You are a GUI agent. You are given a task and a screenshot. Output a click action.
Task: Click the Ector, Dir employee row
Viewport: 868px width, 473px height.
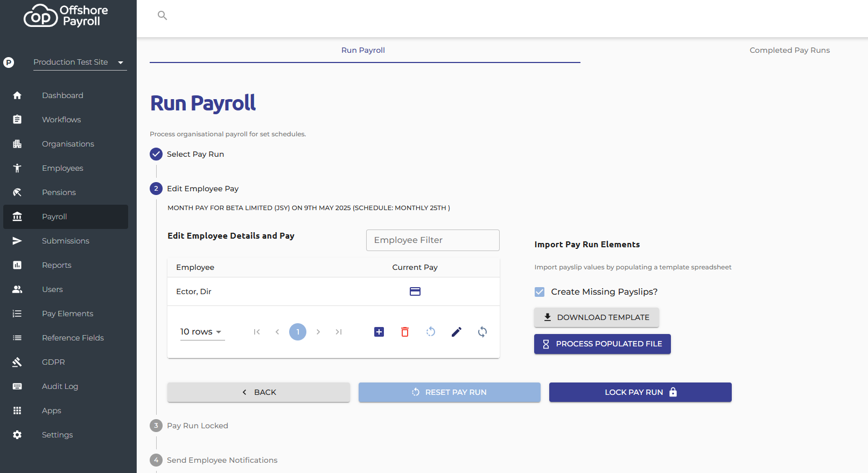tap(334, 291)
